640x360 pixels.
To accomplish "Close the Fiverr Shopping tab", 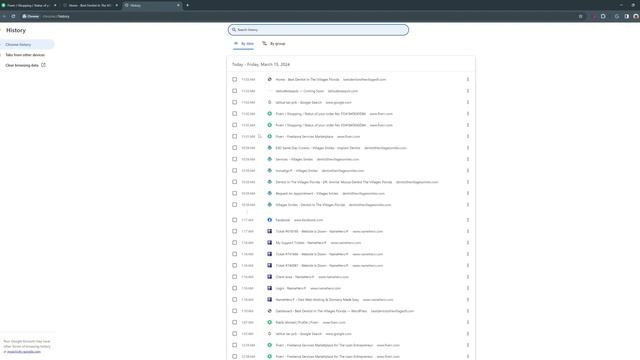I will (55, 5).
